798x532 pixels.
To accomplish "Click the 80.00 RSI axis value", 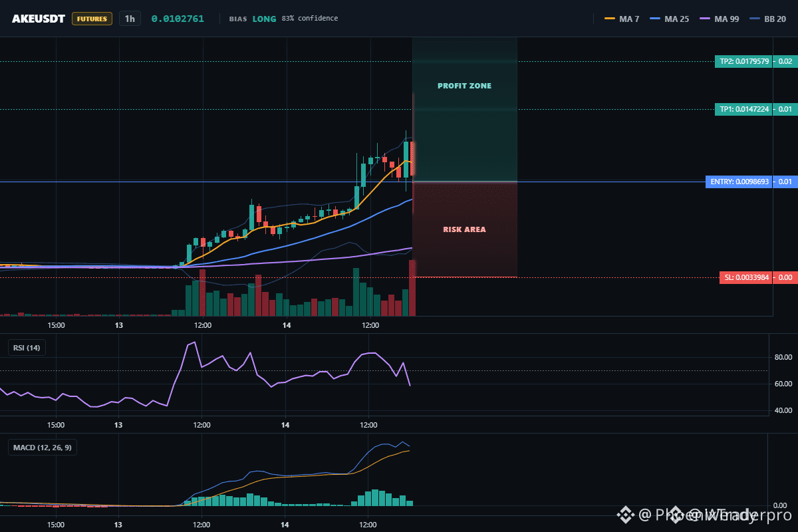I will click(783, 357).
